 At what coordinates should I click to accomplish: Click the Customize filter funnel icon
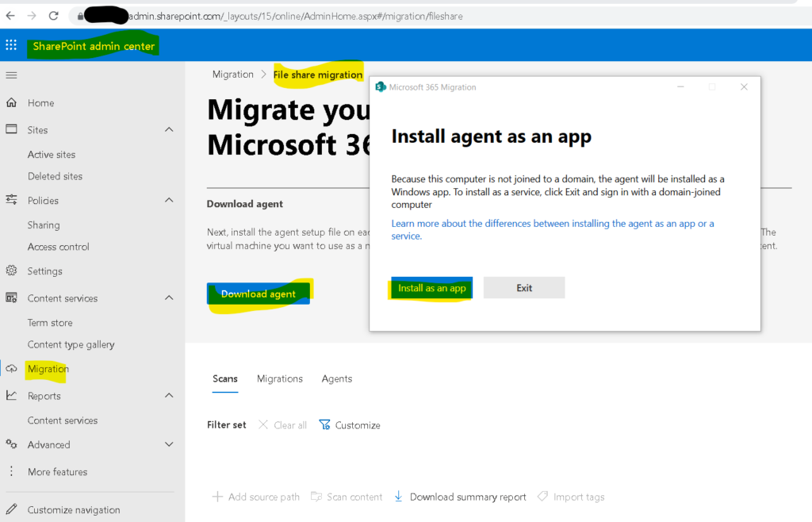tap(324, 424)
